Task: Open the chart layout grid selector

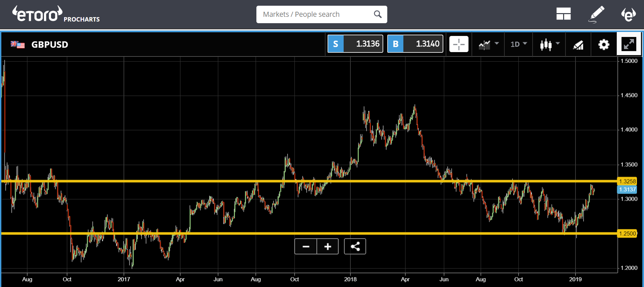Action: tap(563, 14)
